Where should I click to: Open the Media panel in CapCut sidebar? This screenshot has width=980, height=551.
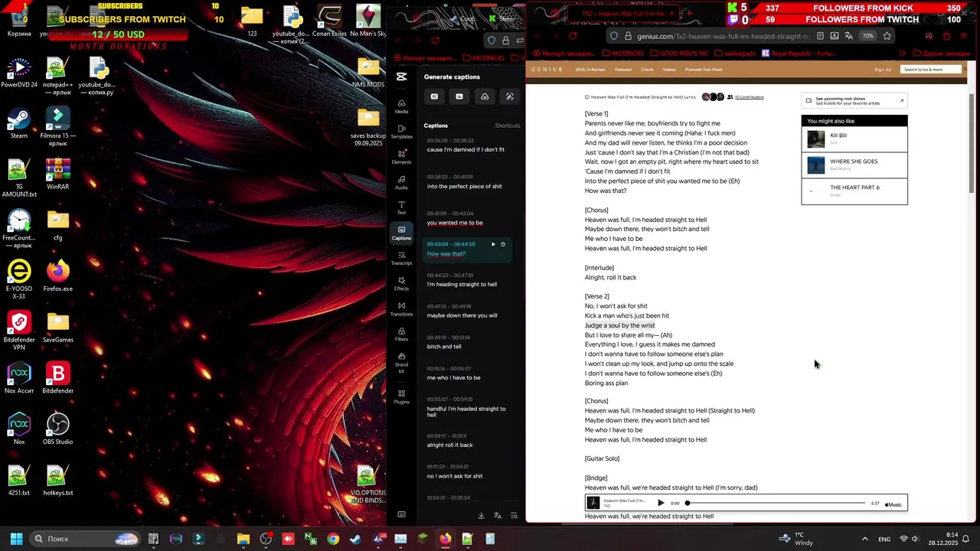click(x=401, y=106)
